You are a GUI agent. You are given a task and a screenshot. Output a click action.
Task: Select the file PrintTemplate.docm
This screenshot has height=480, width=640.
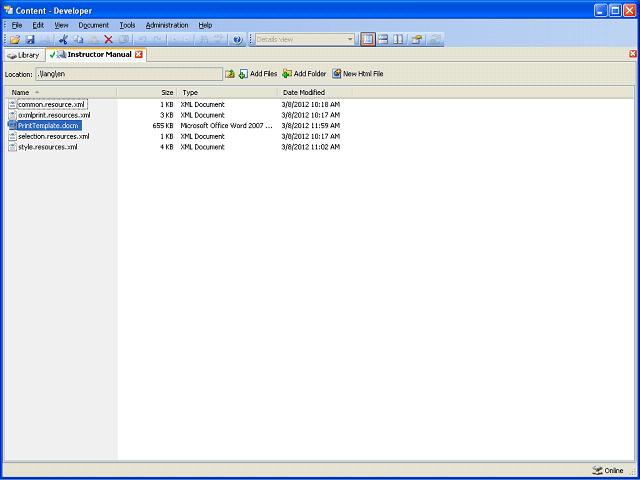(48, 126)
